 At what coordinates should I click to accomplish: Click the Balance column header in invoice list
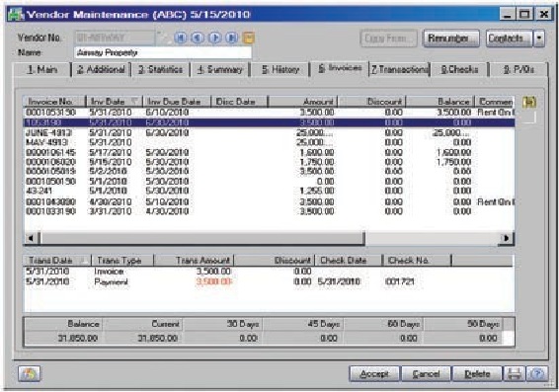[440, 102]
